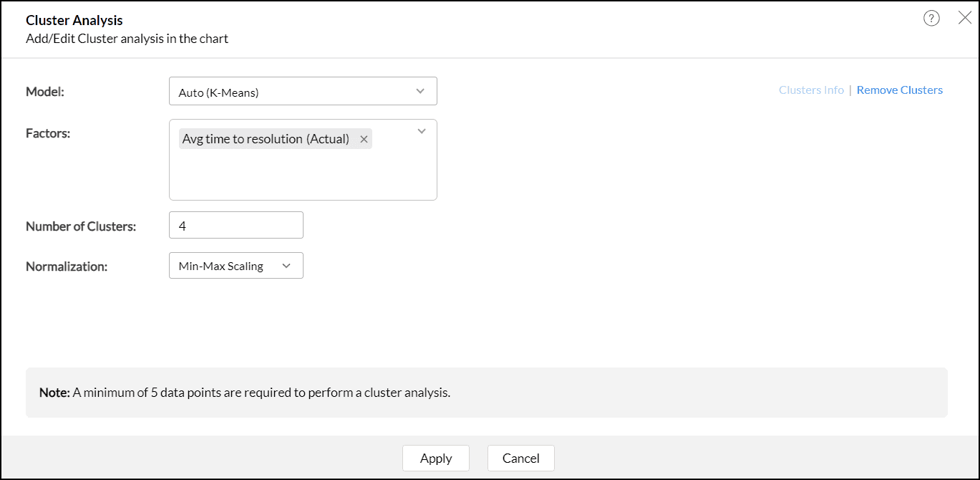Screen dimensions: 980x480
Task: Open the Clusters Info link
Action: [x=811, y=90]
